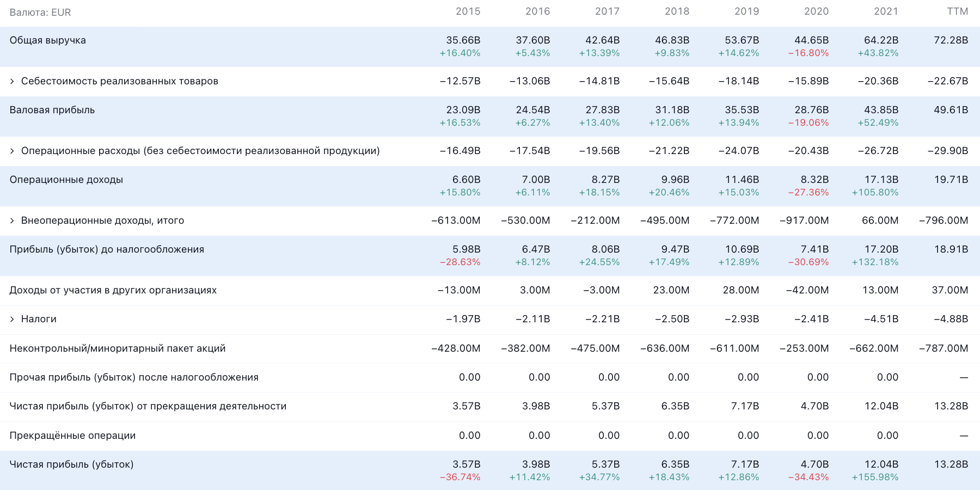Select Чистая прибыль от прекращения деятельности label
The height and width of the screenshot is (490, 980).
[x=148, y=406]
